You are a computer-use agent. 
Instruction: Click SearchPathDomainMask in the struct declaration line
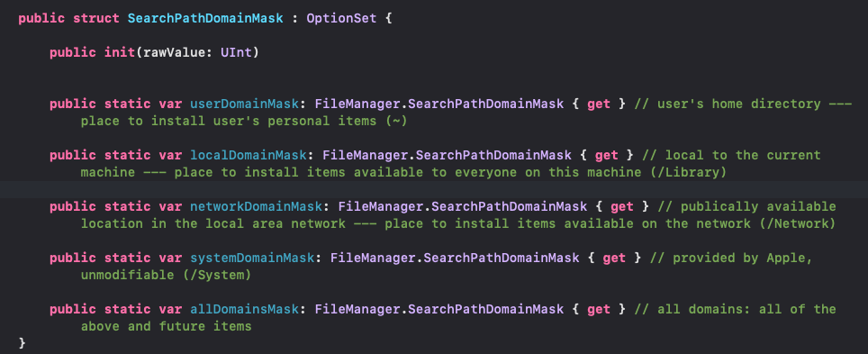tap(205, 18)
